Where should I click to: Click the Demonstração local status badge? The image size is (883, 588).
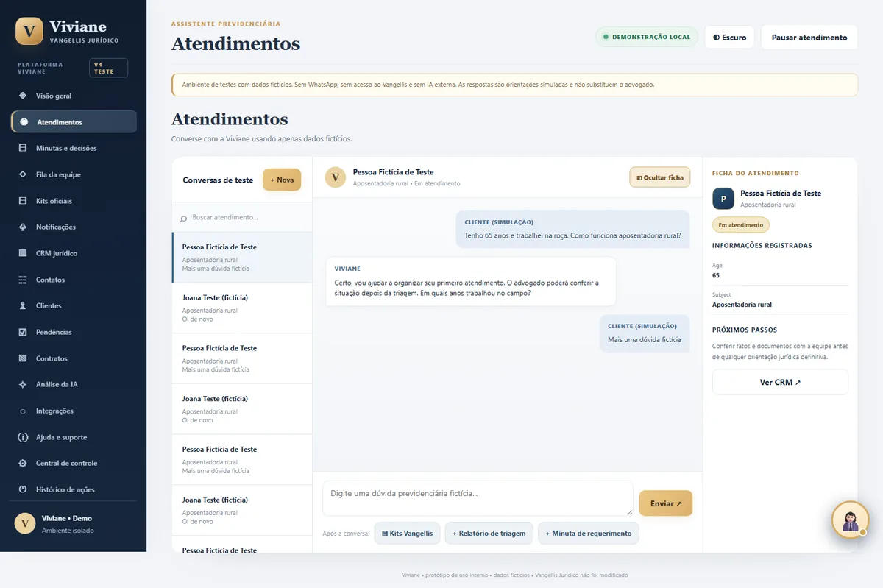tap(647, 37)
